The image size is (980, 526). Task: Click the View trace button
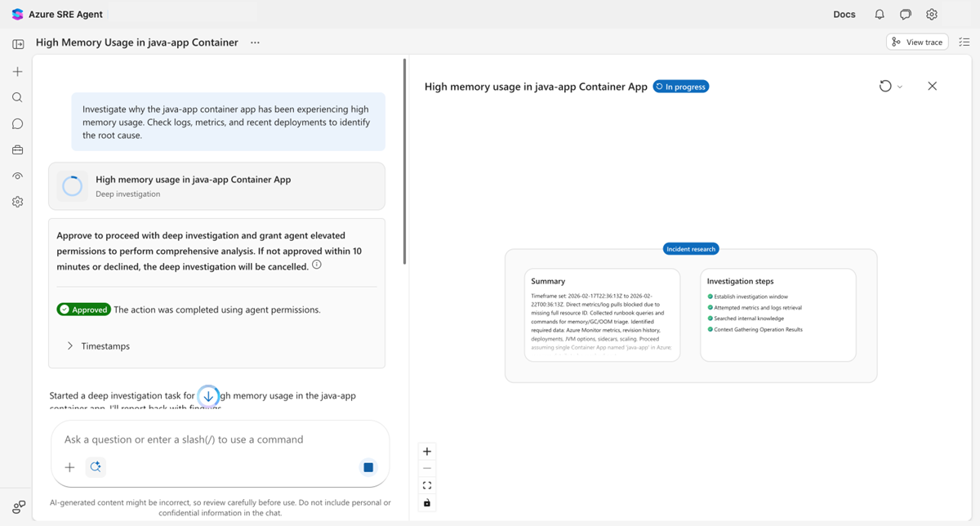(917, 42)
